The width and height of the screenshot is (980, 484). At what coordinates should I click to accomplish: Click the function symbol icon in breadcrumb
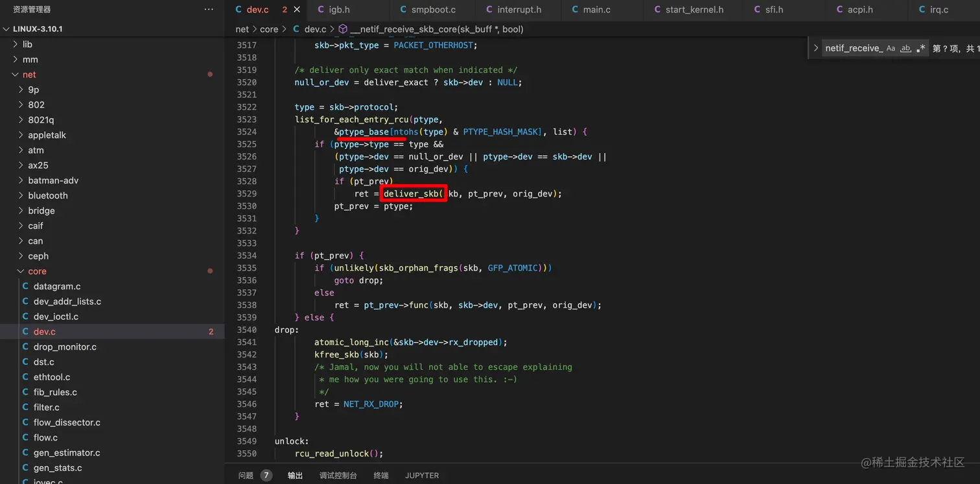click(x=343, y=29)
